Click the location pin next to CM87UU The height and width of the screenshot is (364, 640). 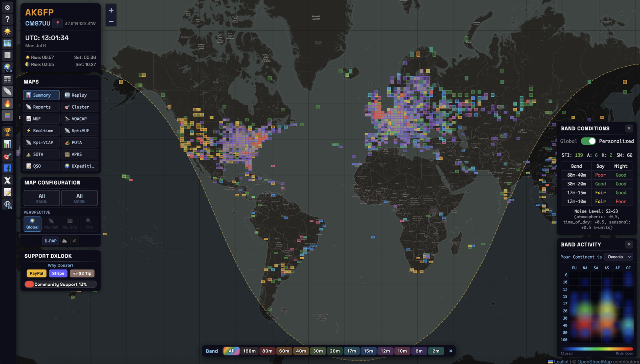tap(58, 23)
